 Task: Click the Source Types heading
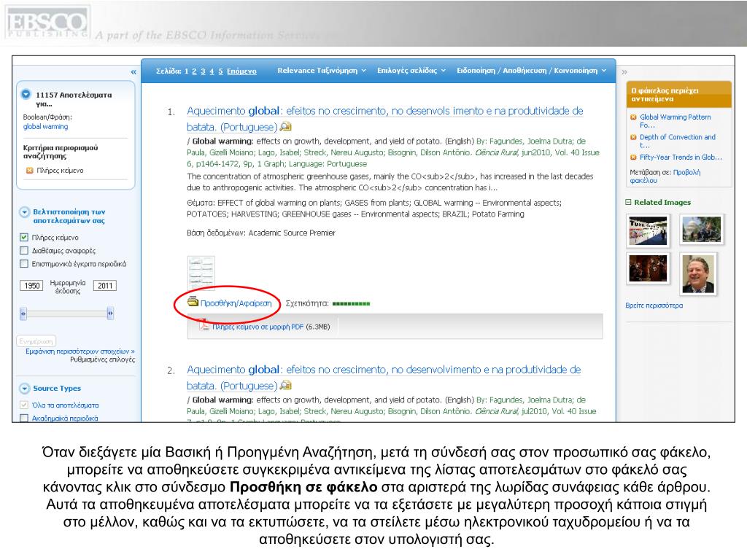[57, 389]
